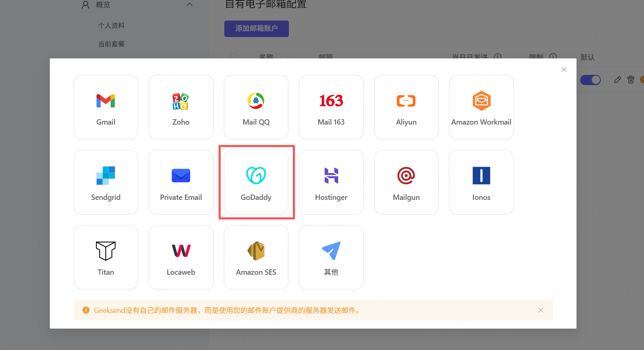Close the provider selection dialog

(x=564, y=70)
